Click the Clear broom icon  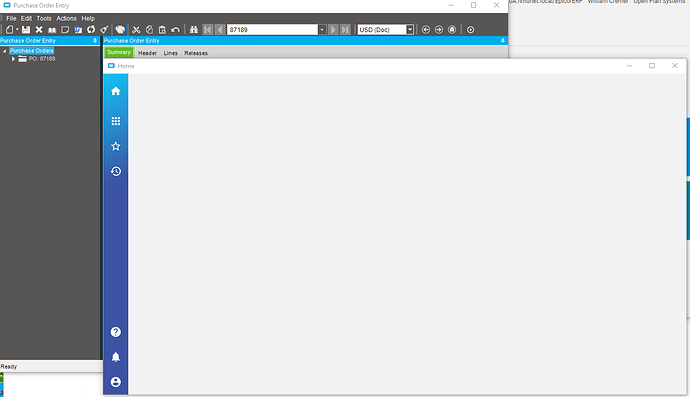[x=104, y=29]
